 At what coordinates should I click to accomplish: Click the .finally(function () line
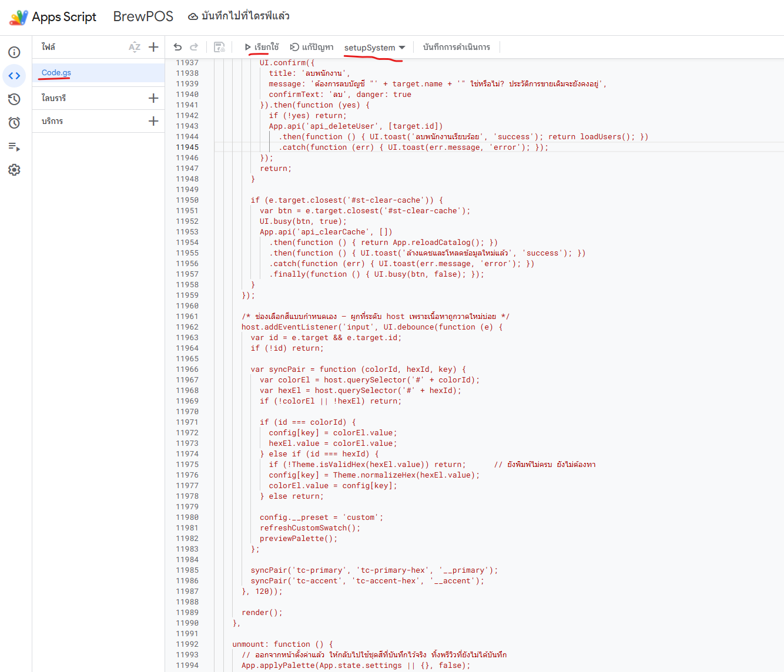[x=377, y=274]
